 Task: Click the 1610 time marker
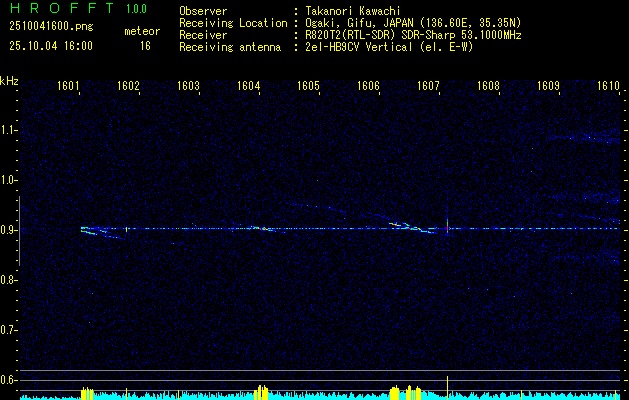point(608,86)
